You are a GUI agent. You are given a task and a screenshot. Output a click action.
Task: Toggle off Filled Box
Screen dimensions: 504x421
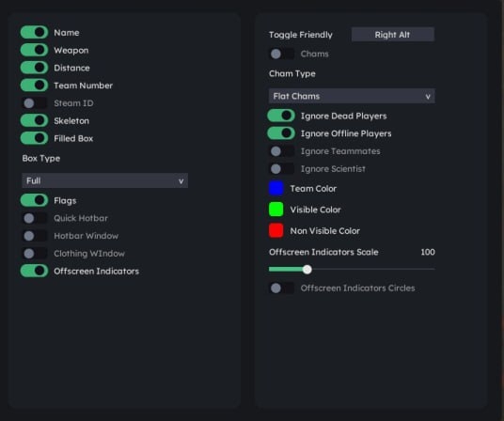click(x=34, y=138)
